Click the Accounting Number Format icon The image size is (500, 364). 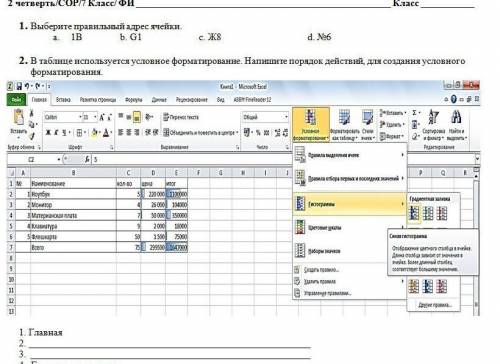[x=247, y=133]
